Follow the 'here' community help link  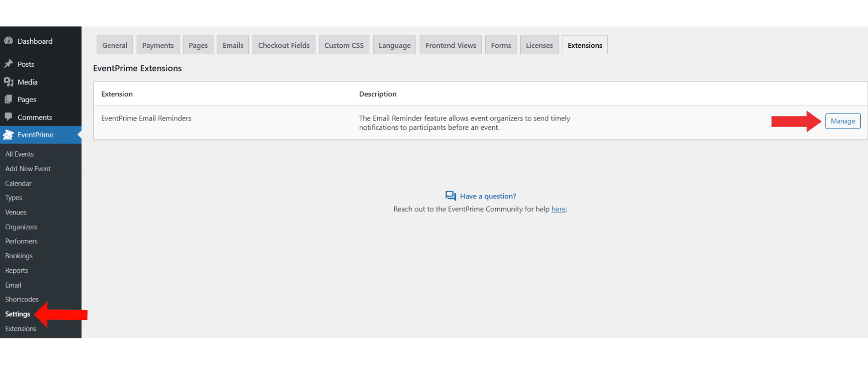click(x=558, y=209)
